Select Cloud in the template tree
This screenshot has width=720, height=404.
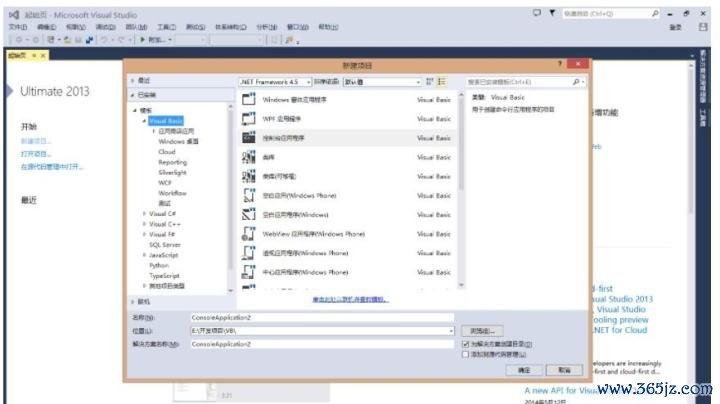[167, 152]
